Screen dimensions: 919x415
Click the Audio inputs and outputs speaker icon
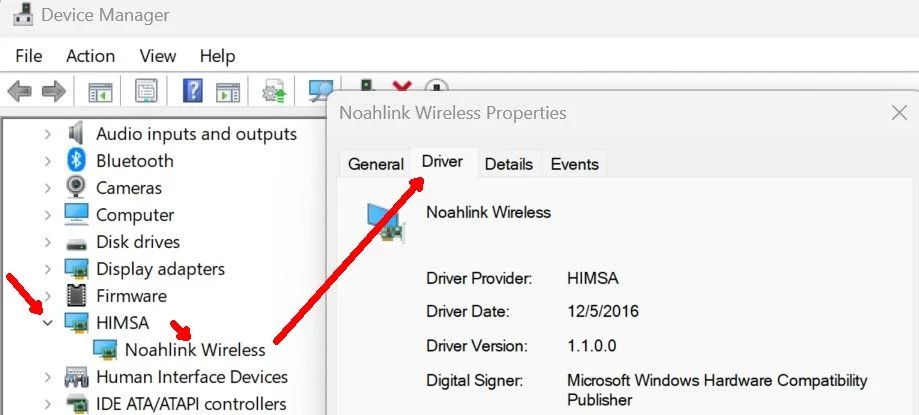click(x=76, y=134)
